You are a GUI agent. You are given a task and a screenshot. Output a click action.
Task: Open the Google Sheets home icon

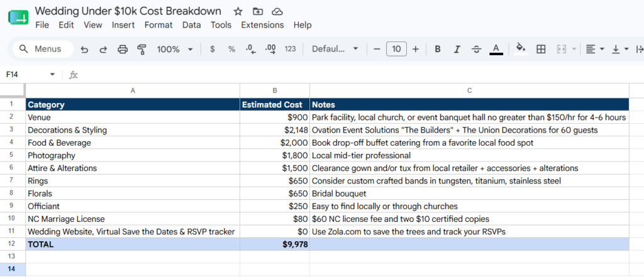[x=18, y=18]
